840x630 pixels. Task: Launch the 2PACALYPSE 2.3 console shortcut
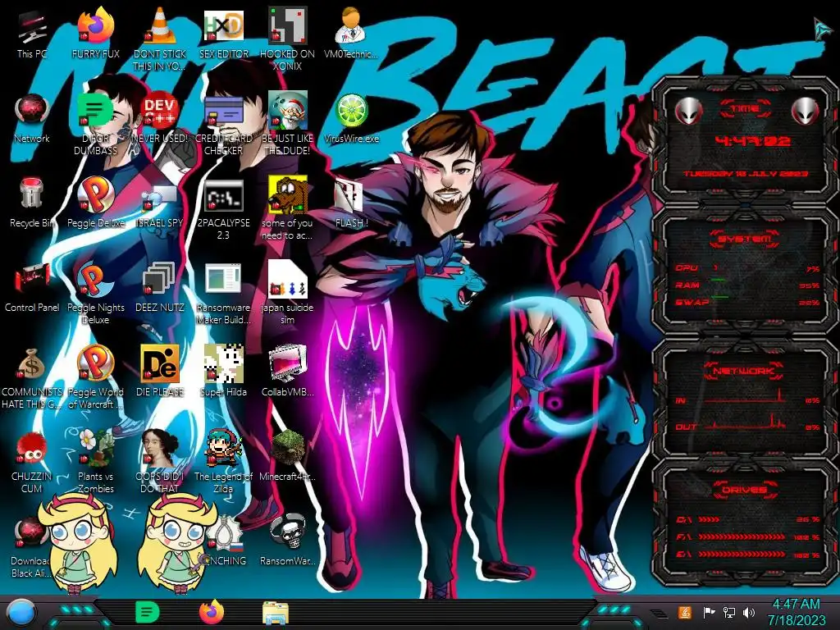pos(223,209)
